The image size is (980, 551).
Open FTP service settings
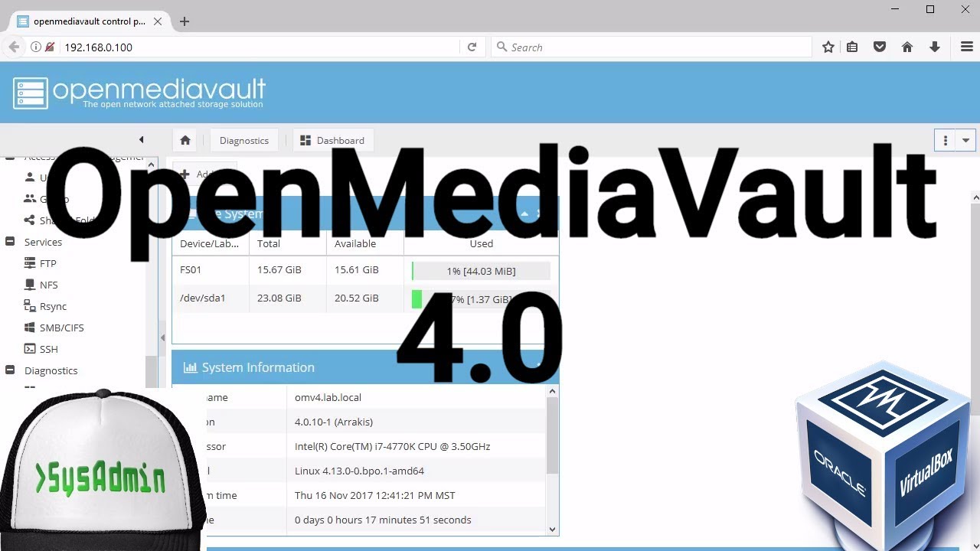click(48, 263)
